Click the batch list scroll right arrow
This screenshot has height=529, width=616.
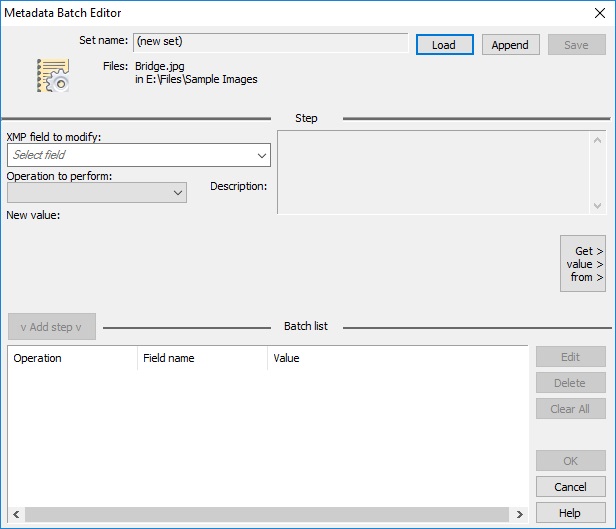[x=519, y=514]
